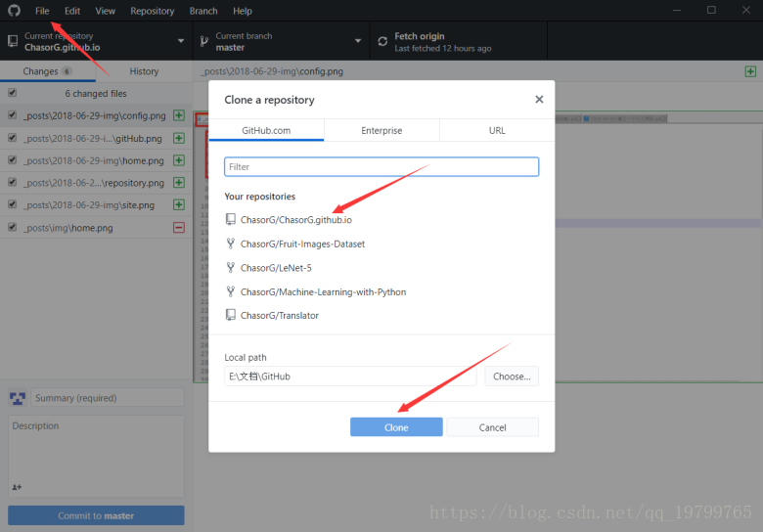Open the Edit menu

click(72, 11)
